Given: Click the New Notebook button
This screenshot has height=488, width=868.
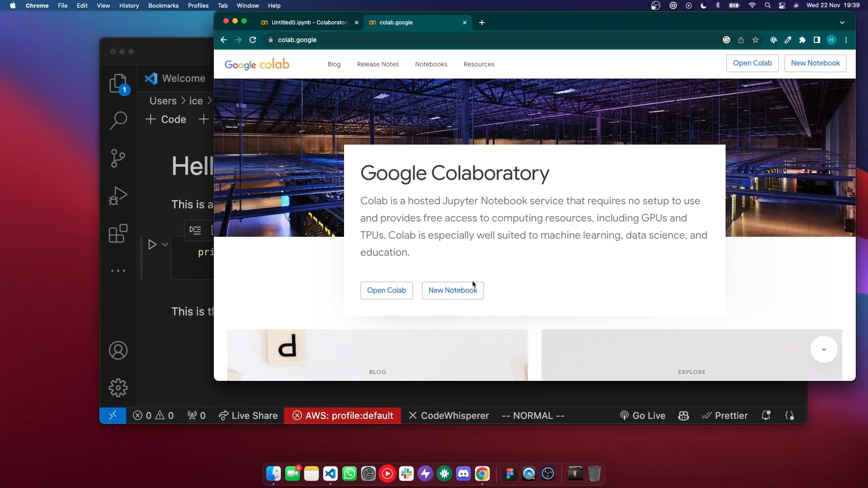Looking at the screenshot, I should tap(815, 63).
